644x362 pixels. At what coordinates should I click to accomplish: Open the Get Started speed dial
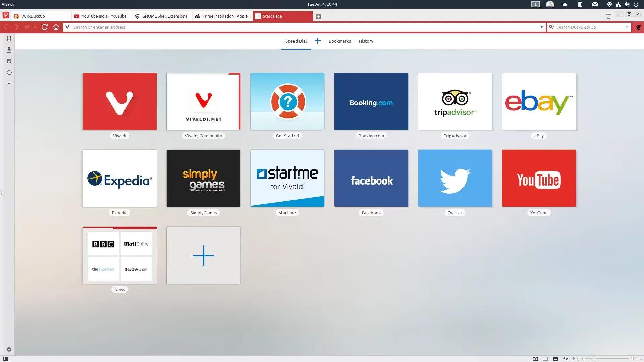(287, 102)
